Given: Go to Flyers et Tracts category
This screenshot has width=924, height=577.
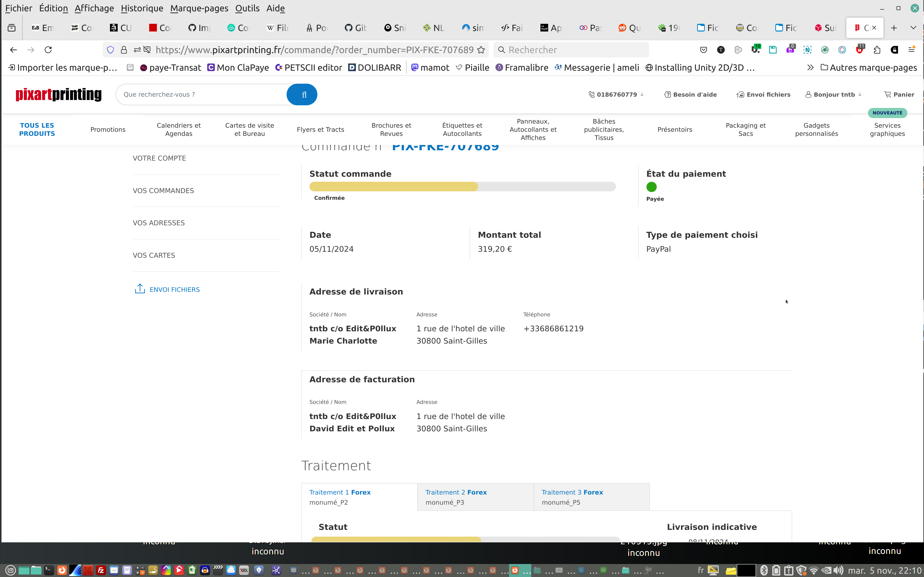Looking at the screenshot, I should [320, 129].
